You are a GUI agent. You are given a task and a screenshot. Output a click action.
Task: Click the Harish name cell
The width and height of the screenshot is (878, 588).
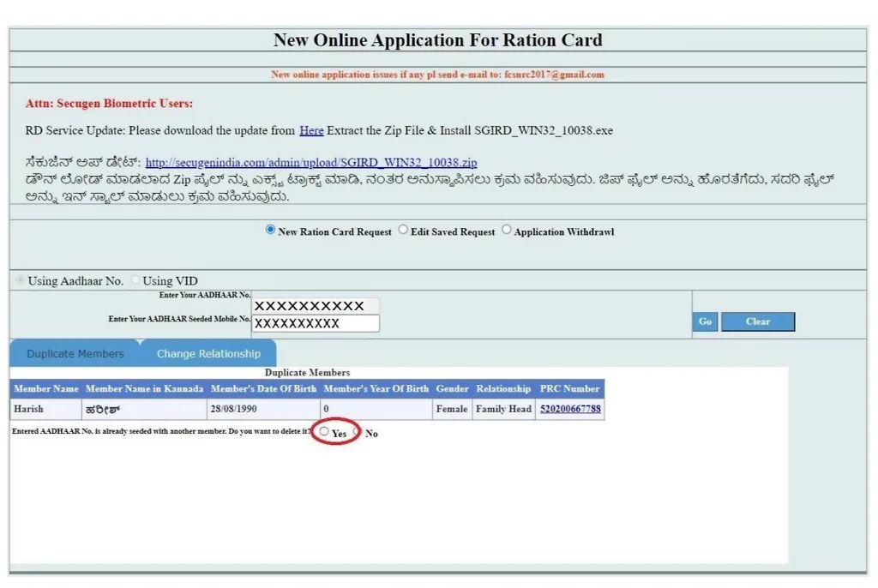[46, 409]
